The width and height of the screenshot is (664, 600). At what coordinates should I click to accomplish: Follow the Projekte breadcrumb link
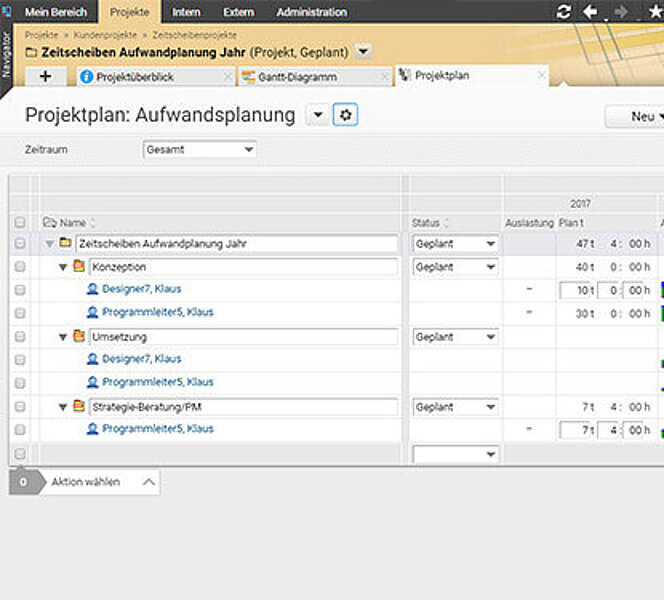[x=42, y=35]
